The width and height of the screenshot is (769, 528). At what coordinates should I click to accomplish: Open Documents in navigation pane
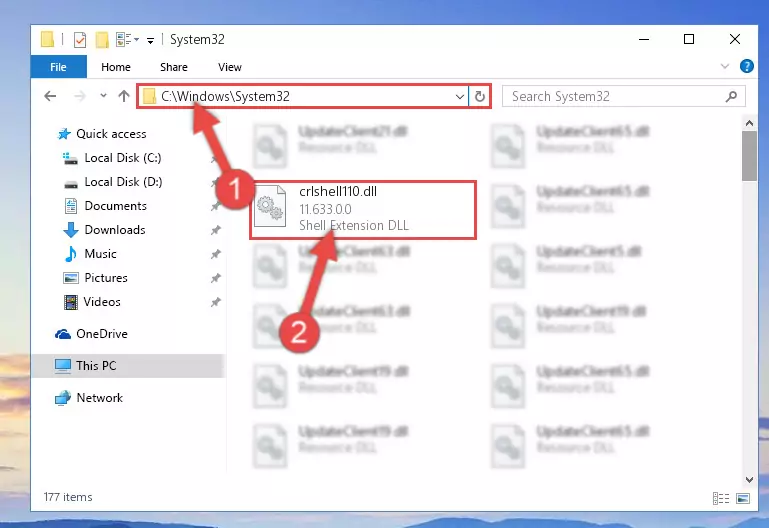coord(115,206)
